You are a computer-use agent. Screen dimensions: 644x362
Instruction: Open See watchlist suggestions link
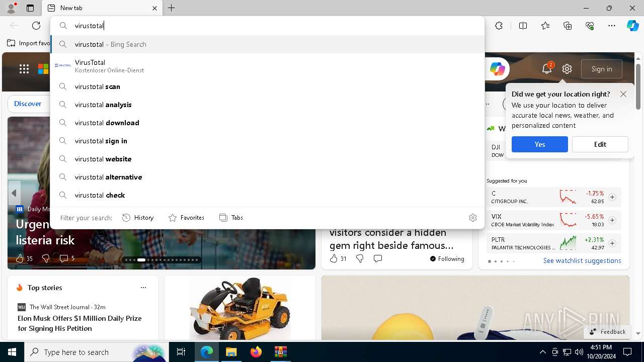582,260
